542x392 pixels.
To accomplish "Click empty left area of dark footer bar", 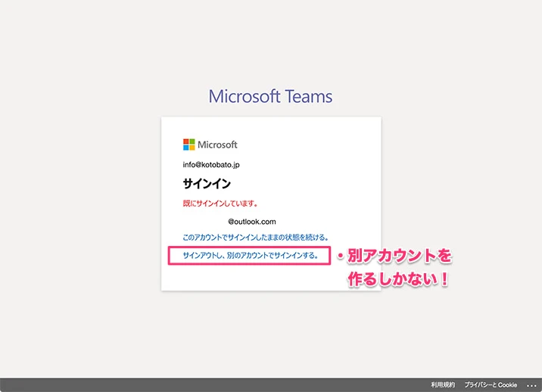I will tap(151, 385).
